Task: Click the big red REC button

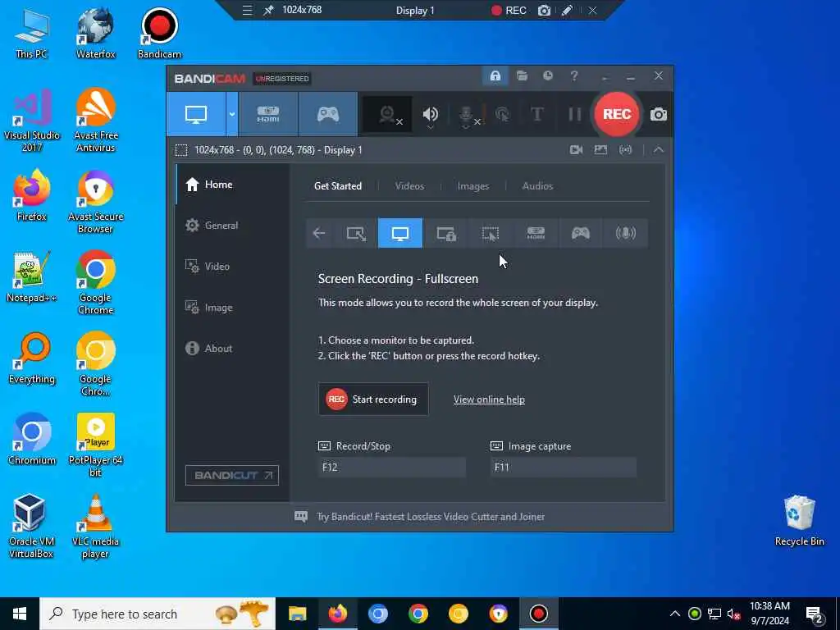Action: coord(617,114)
